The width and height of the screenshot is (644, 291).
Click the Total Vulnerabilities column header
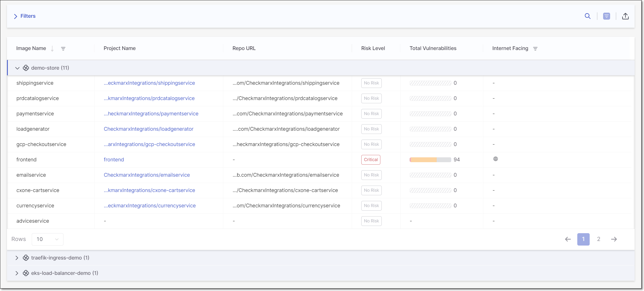(433, 48)
